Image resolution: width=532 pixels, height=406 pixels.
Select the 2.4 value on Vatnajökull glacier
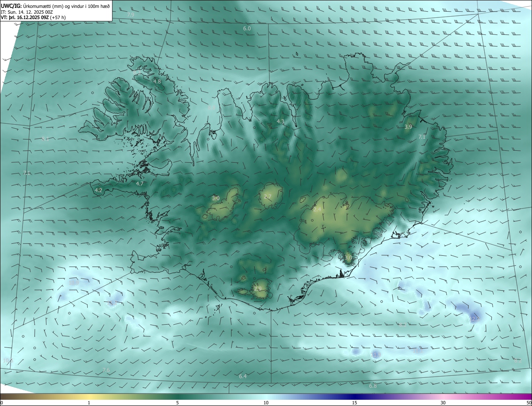point(317,209)
